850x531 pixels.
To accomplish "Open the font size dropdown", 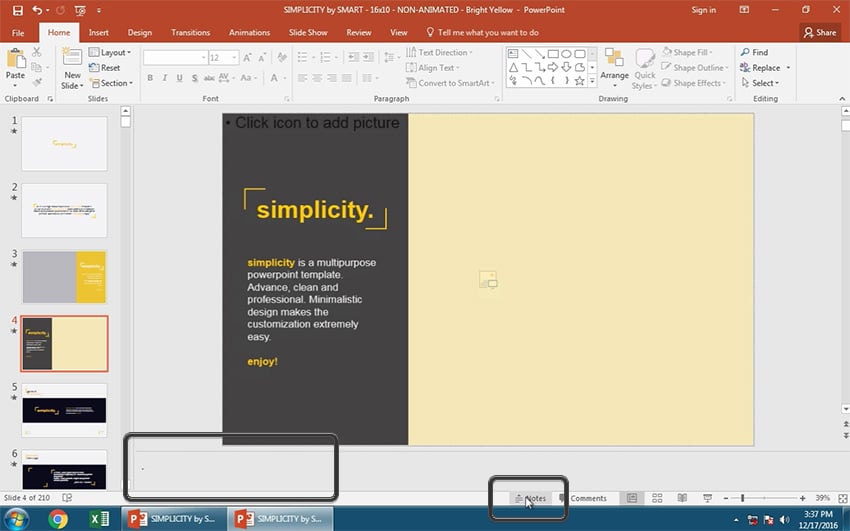I will tap(234, 57).
